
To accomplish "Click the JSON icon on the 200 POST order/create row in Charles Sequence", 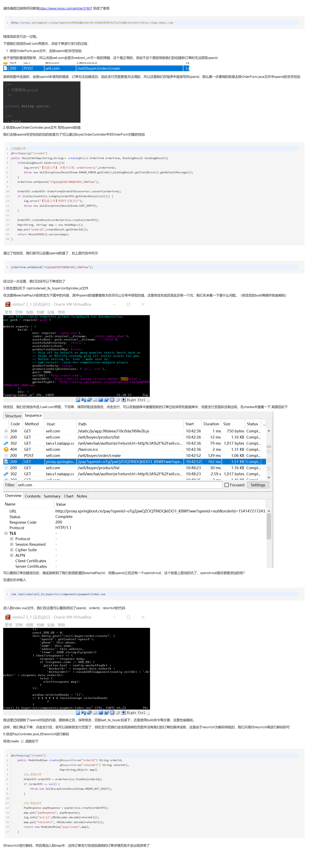I will [6, 456].
